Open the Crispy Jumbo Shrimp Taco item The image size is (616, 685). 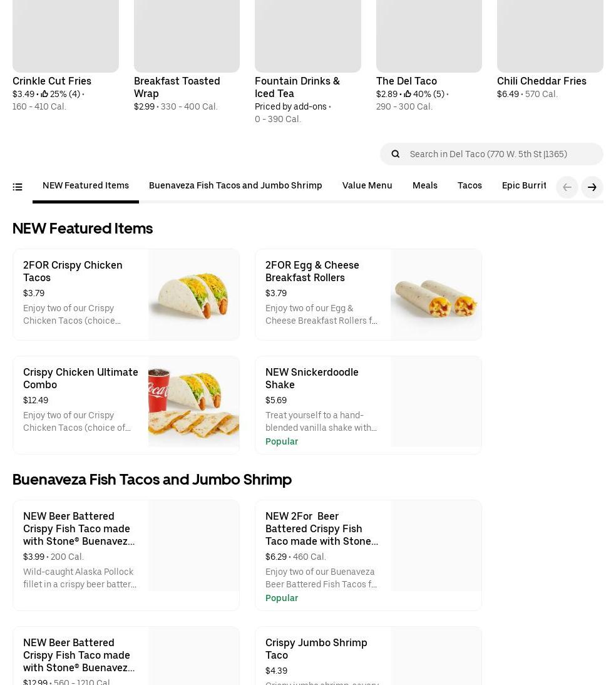click(316, 649)
